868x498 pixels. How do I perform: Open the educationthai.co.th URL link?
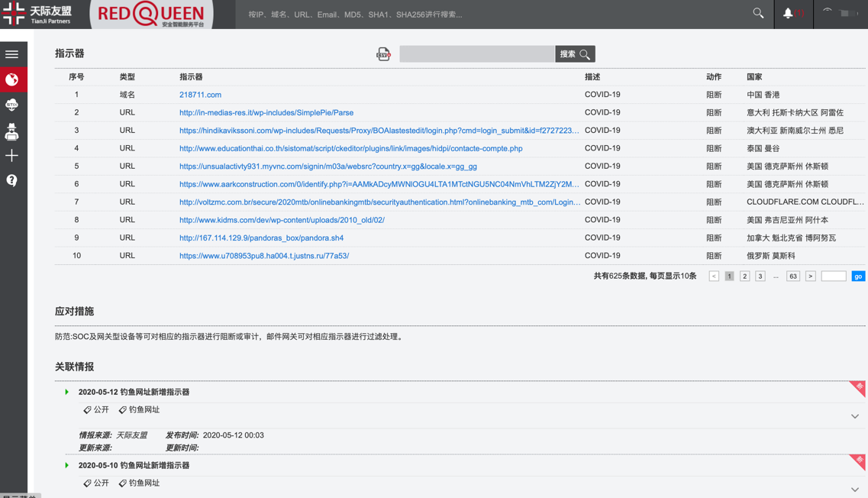(351, 148)
